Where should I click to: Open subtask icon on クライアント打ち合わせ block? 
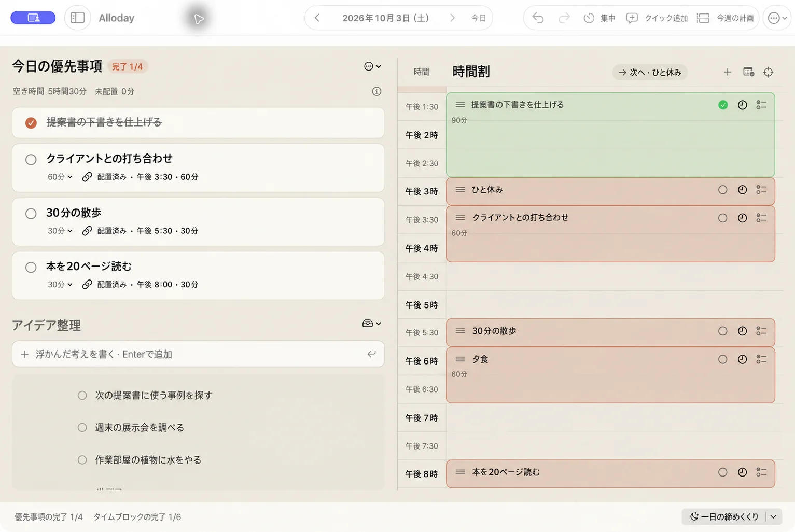(761, 218)
